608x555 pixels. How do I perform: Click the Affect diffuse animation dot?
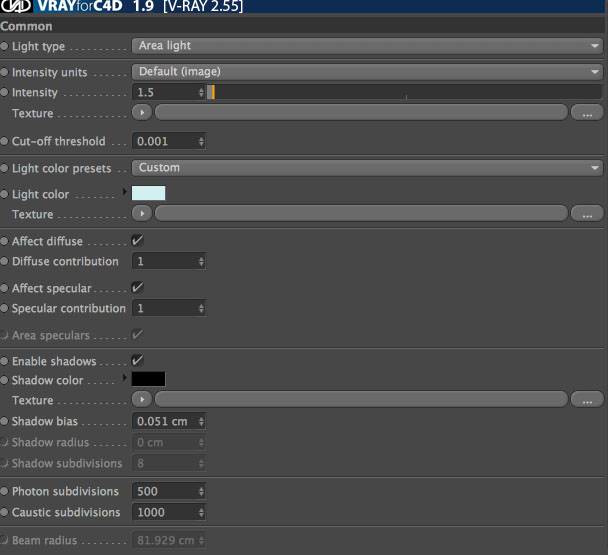(x=4, y=241)
